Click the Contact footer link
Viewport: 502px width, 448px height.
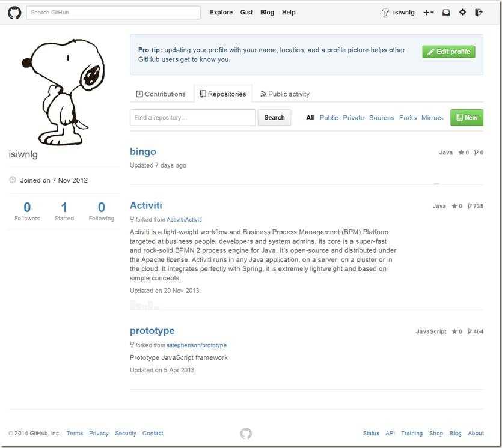153,434
